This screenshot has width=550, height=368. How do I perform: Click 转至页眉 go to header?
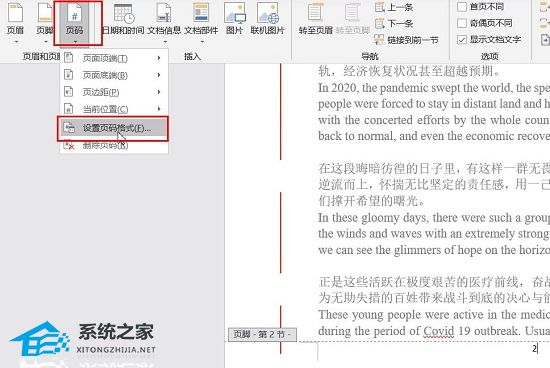point(315,19)
